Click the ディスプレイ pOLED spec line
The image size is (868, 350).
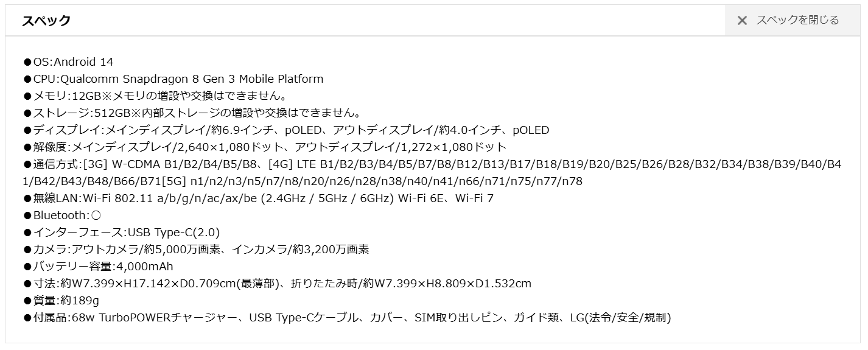[x=287, y=130]
